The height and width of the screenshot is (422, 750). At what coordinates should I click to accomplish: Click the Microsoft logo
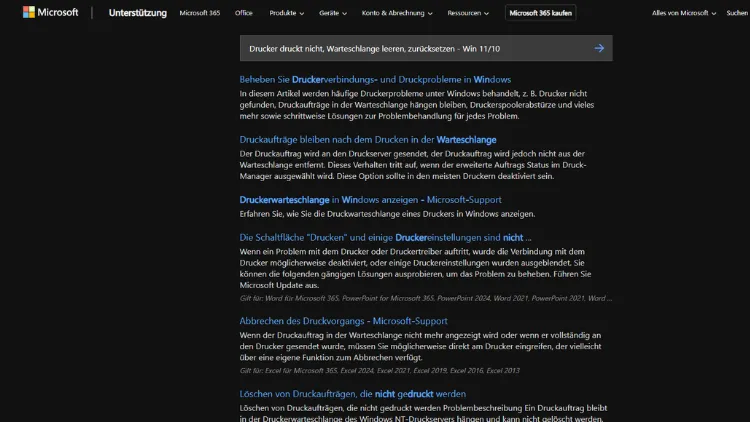point(50,12)
